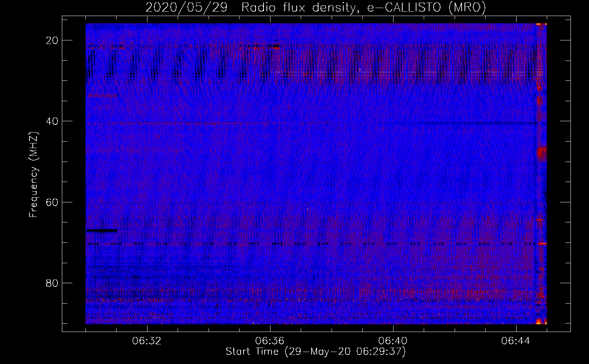Click the plot title 2020/05/29 Radio flux density
589x364 pixels.
(316, 8)
